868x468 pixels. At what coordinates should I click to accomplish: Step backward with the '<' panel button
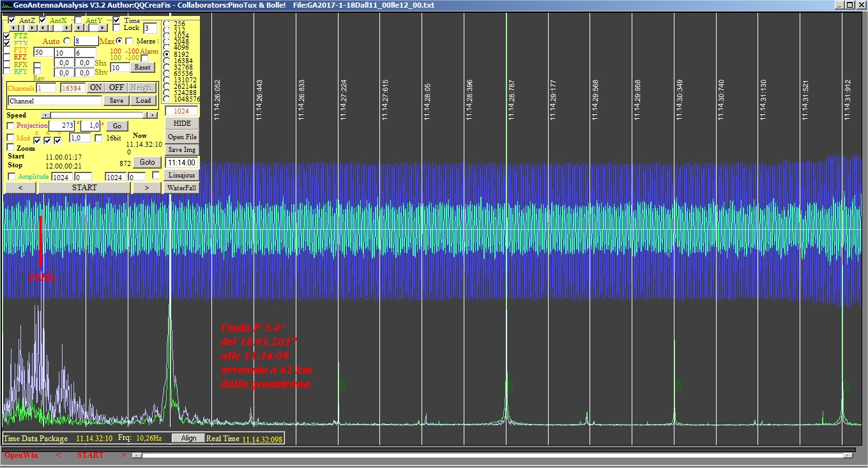20,188
